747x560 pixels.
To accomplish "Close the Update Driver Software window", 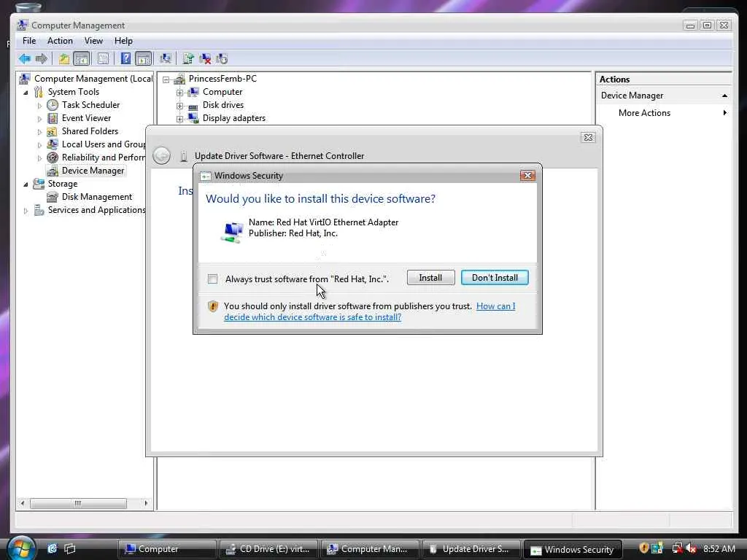I will [x=589, y=137].
